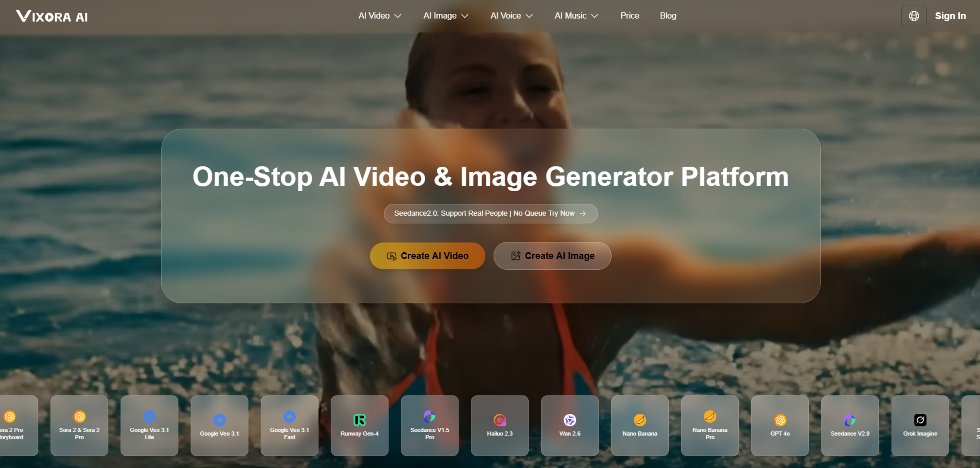Click the Nano Banana Pro label text

pos(709,433)
